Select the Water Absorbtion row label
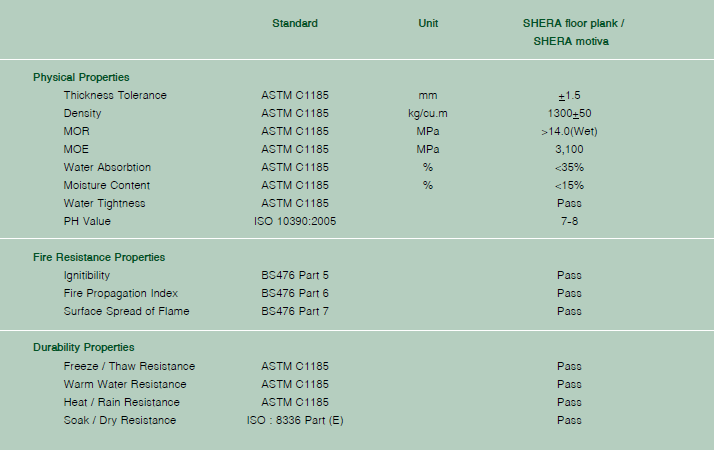Viewport: 714px width, 450px height. [x=107, y=167]
